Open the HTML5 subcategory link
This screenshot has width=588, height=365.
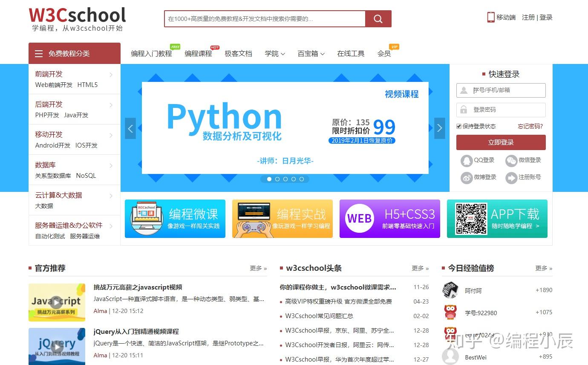(87, 85)
